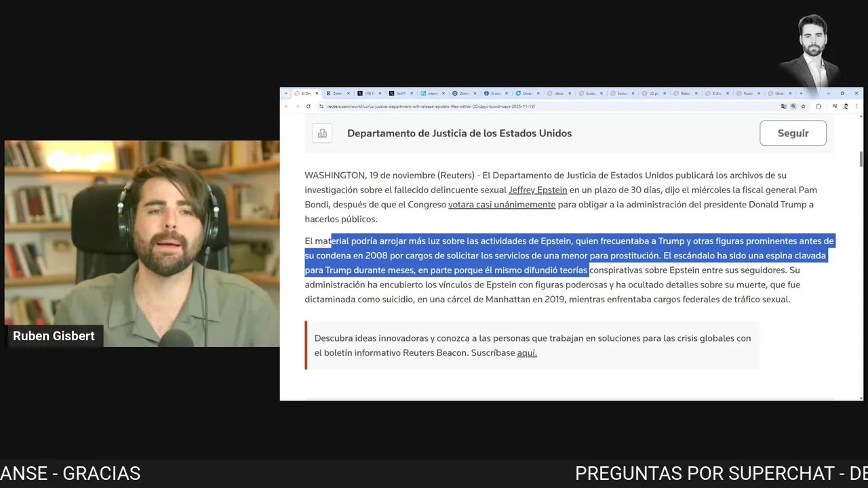This screenshot has height=488, width=868.
Task: Click 'WASHINGTON, 19 de noviembre (Reuters)' text
Action: coord(390,176)
